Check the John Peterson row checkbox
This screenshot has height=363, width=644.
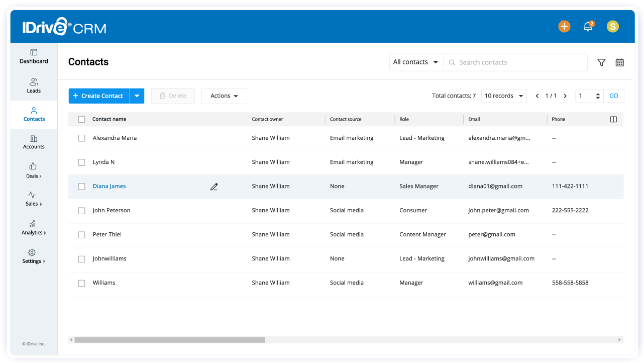pyautogui.click(x=81, y=211)
